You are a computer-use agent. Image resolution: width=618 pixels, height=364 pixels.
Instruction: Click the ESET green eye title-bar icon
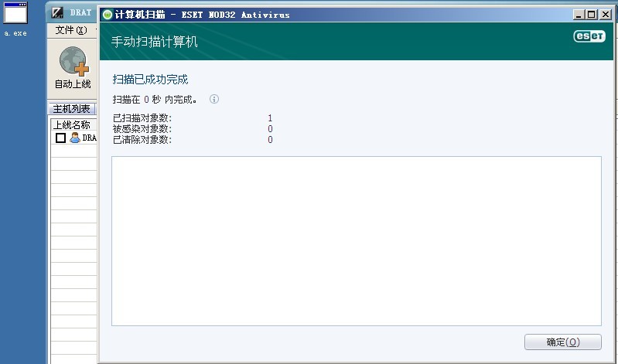click(x=108, y=15)
